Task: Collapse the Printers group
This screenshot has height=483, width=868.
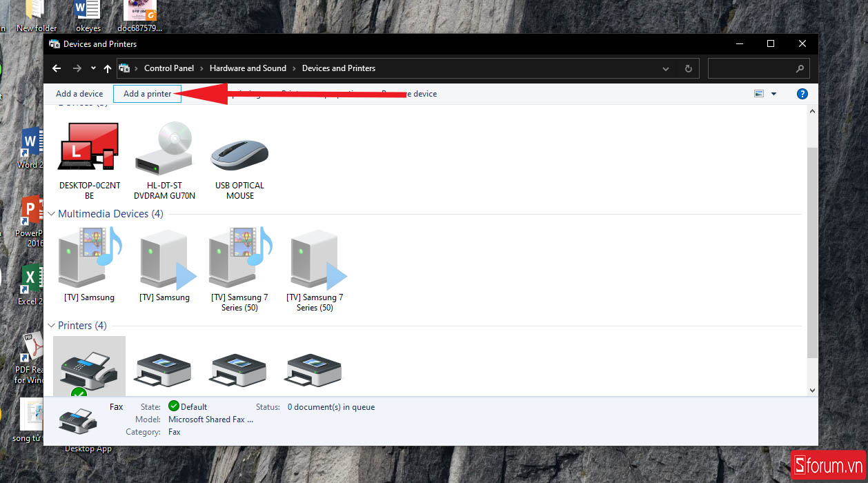Action: (x=52, y=326)
